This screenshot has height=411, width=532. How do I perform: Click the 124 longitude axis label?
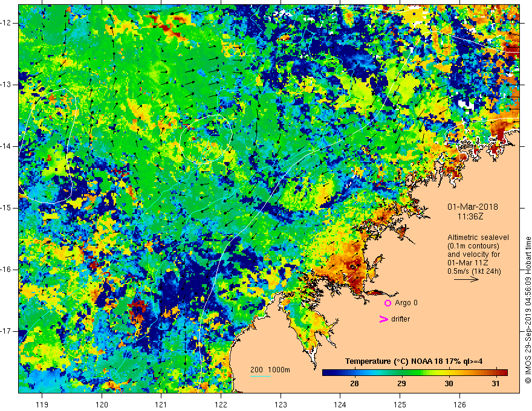coord(340,404)
